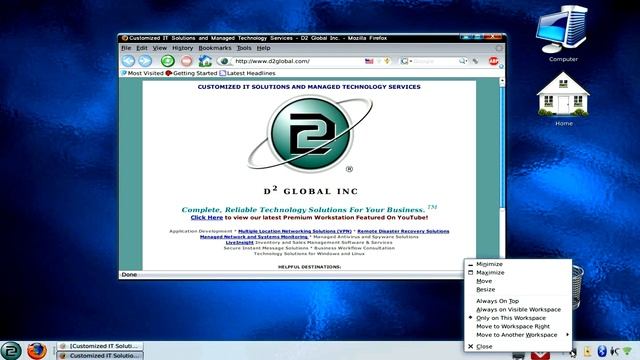Open the Computer desktop icon
The image size is (640, 360).
pos(563,34)
